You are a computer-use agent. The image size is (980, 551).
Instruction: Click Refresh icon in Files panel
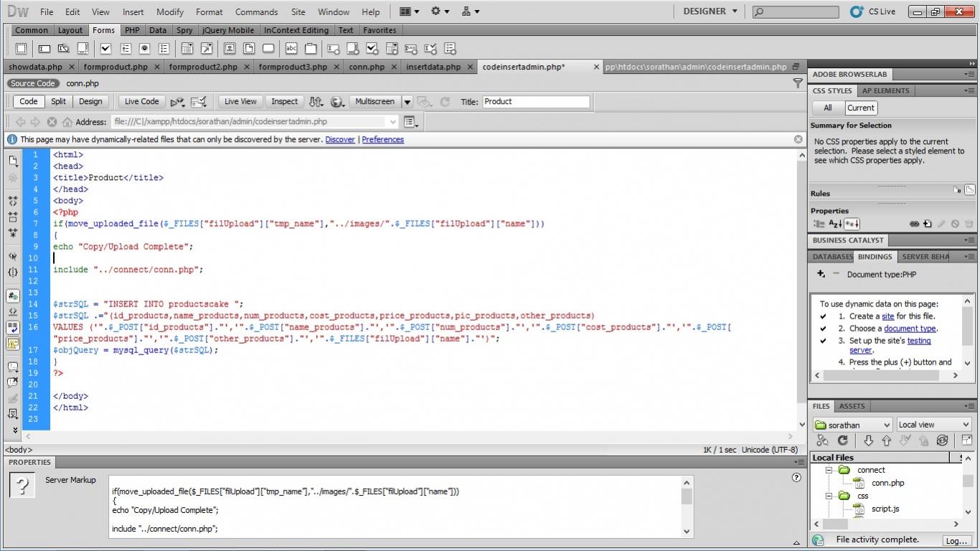843,441
